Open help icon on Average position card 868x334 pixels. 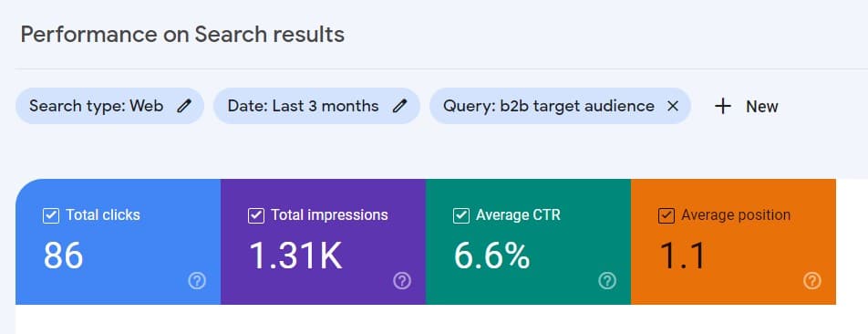click(812, 281)
